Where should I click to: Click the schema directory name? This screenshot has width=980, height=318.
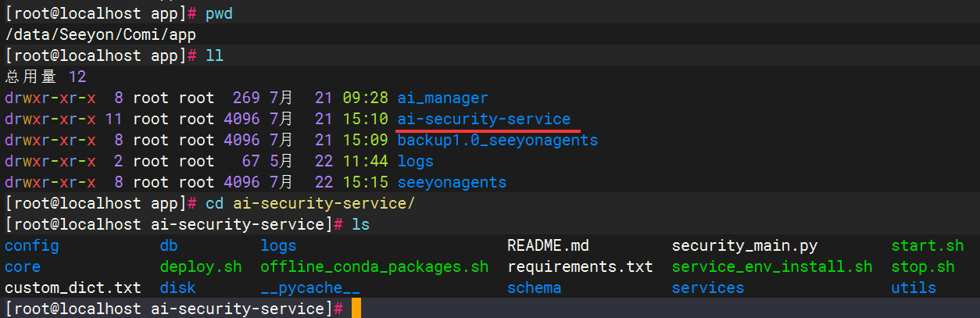tap(534, 288)
